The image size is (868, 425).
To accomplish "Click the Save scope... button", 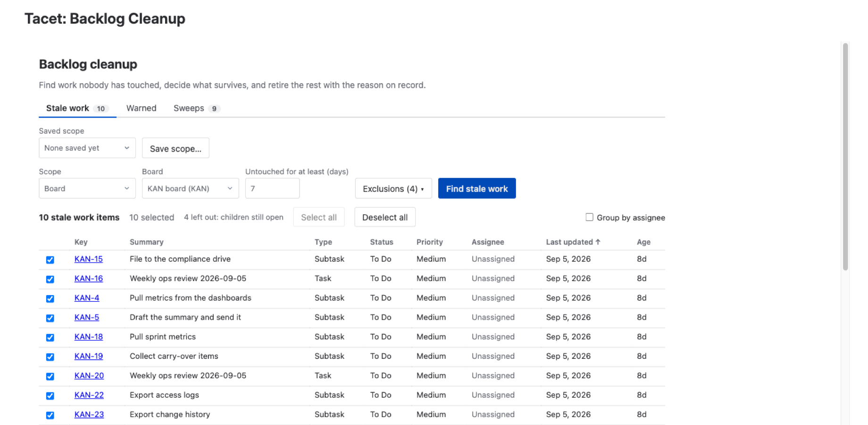I will (175, 148).
